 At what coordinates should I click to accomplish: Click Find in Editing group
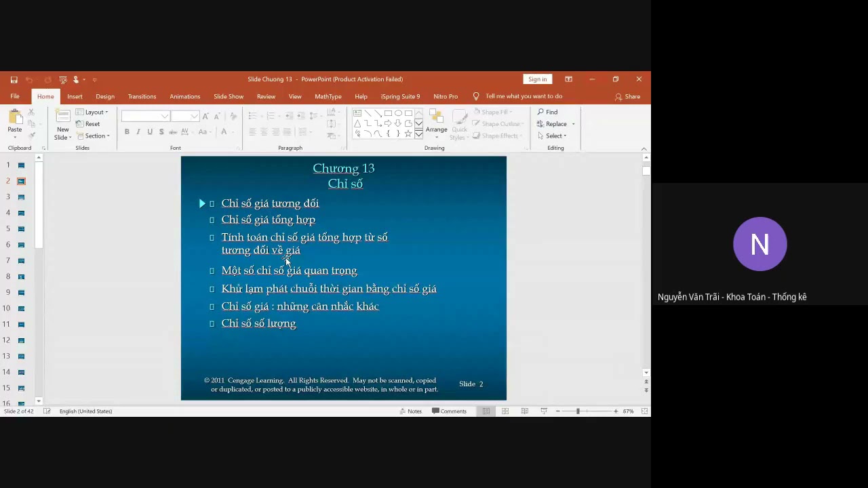click(547, 112)
